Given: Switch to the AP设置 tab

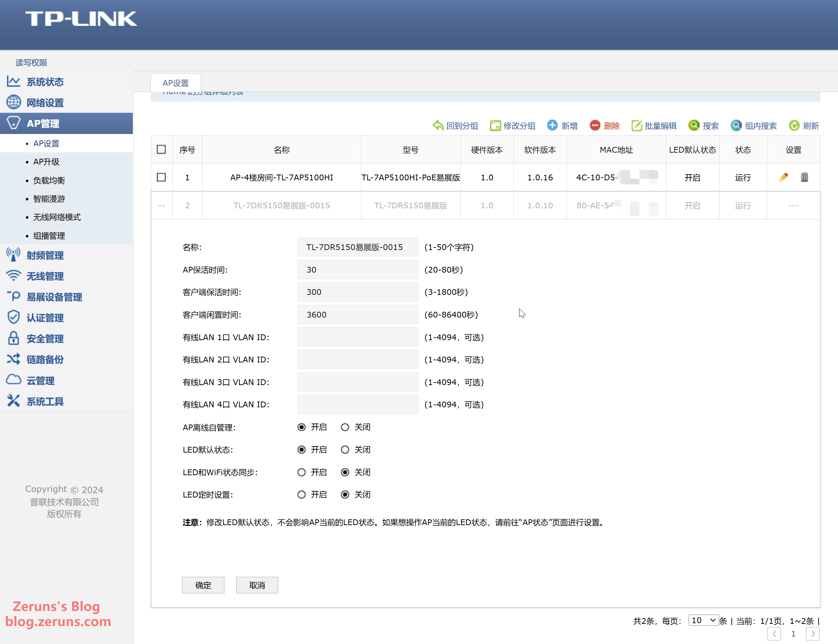Looking at the screenshot, I should pyautogui.click(x=176, y=83).
